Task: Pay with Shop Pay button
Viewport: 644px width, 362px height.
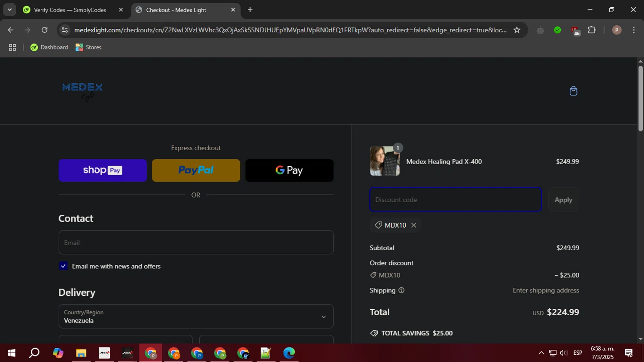Action: coord(103,170)
